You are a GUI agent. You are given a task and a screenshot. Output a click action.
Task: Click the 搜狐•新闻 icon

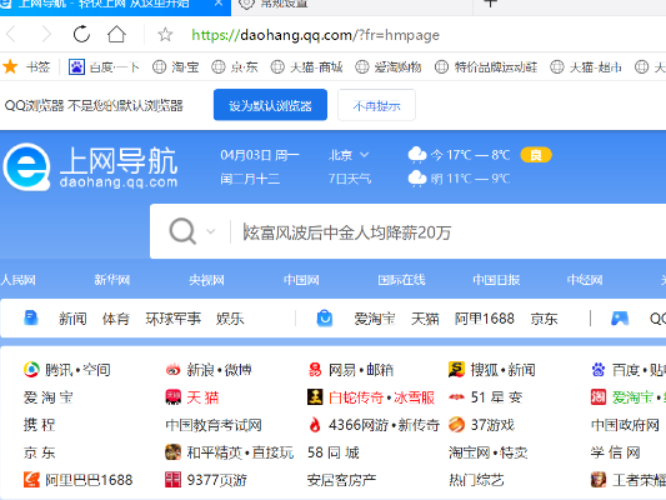[x=456, y=370]
